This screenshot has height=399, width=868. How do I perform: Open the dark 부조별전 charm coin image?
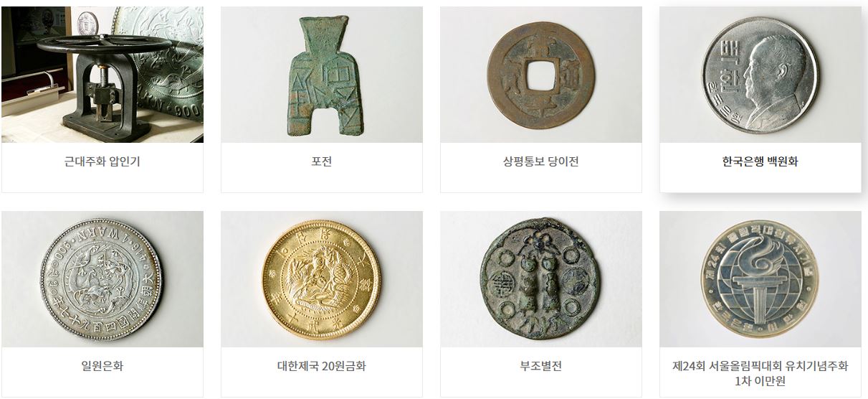click(541, 279)
